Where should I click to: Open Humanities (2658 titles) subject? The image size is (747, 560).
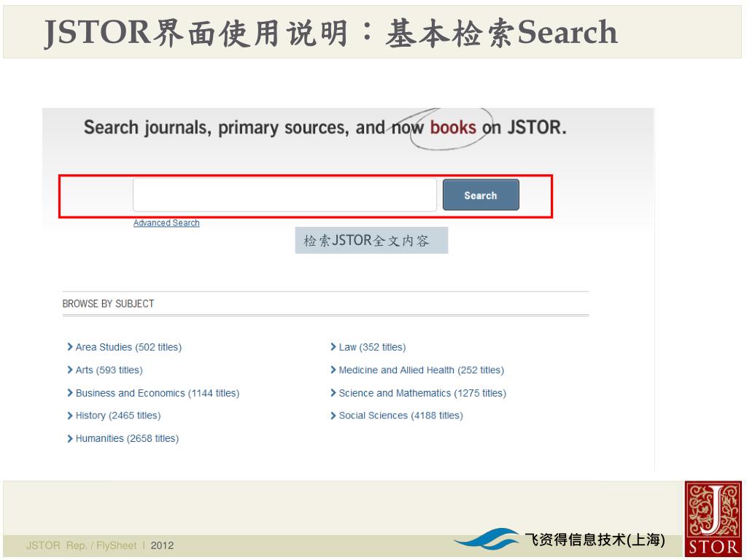point(127,438)
